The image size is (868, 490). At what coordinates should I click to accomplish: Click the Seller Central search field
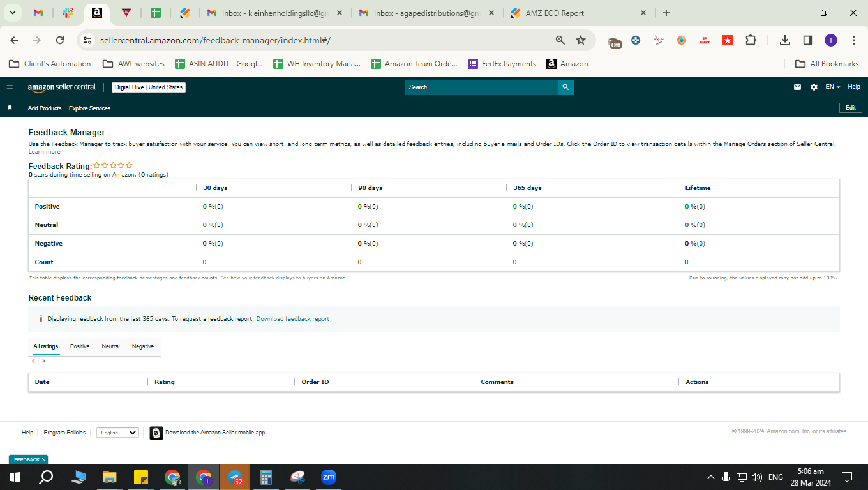[x=481, y=87]
